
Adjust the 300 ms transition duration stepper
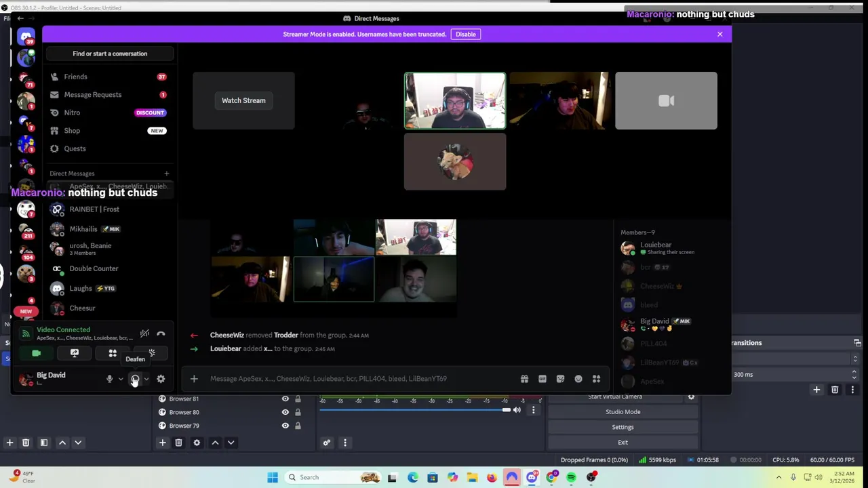[x=854, y=374]
